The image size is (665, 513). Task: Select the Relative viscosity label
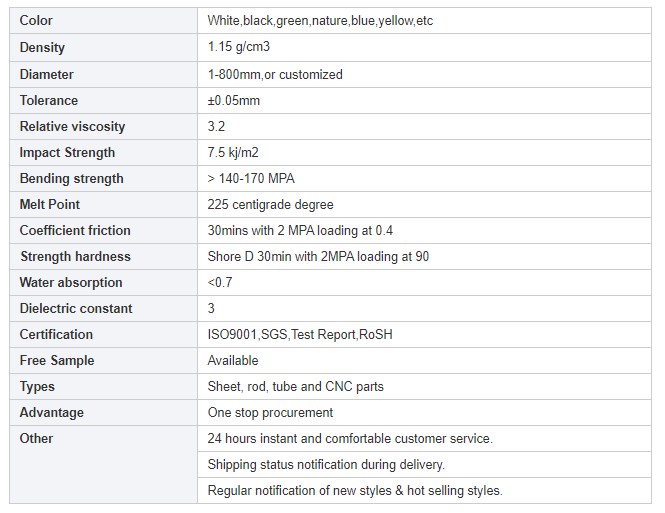[72, 126]
